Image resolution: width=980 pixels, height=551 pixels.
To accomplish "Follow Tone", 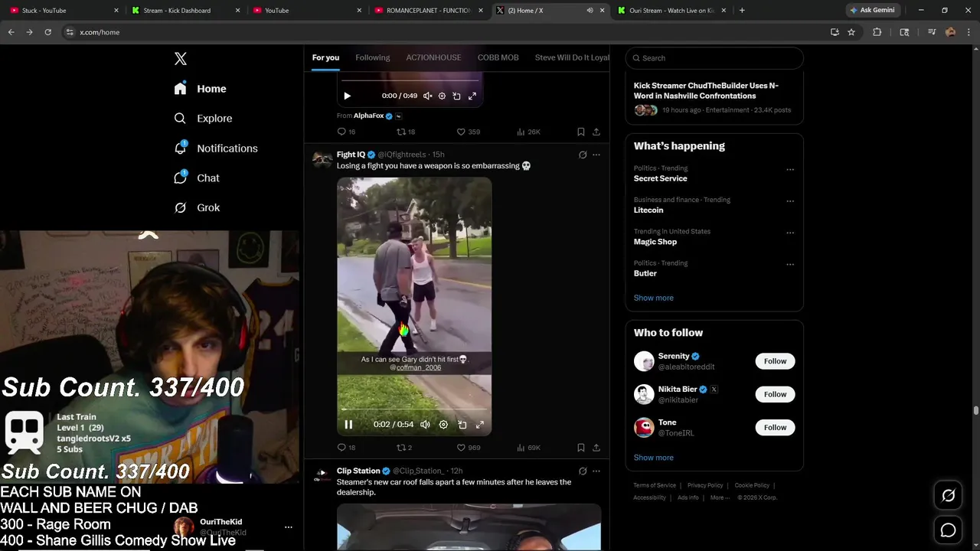I will click(x=775, y=427).
